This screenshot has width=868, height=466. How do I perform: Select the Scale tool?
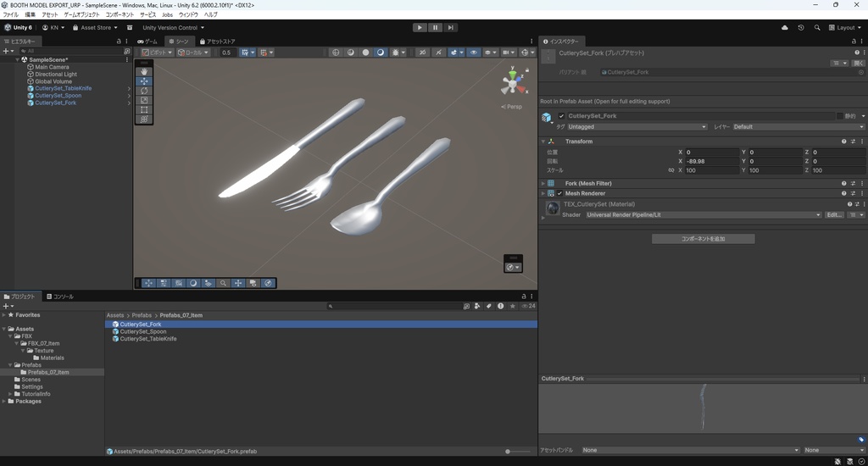tap(144, 100)
